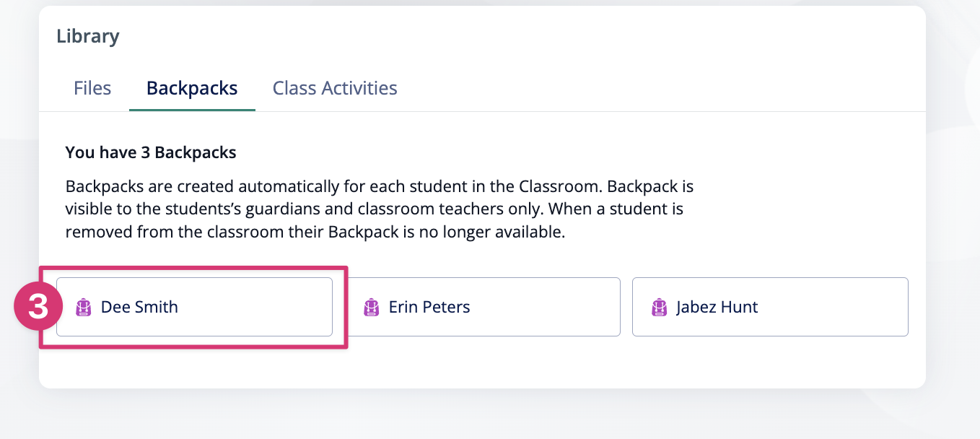
Task: Click the pink step 3 number badge
Action: pos(38,307)
